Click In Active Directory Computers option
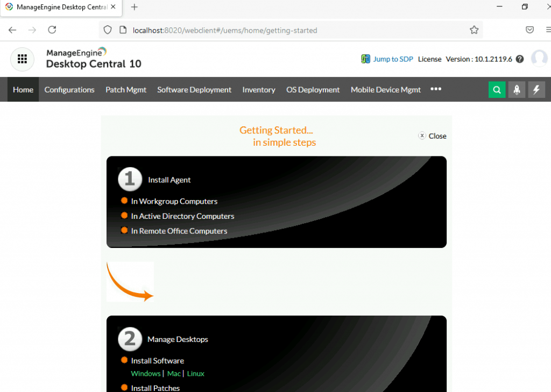551x392 pixels. click(183, 216)
